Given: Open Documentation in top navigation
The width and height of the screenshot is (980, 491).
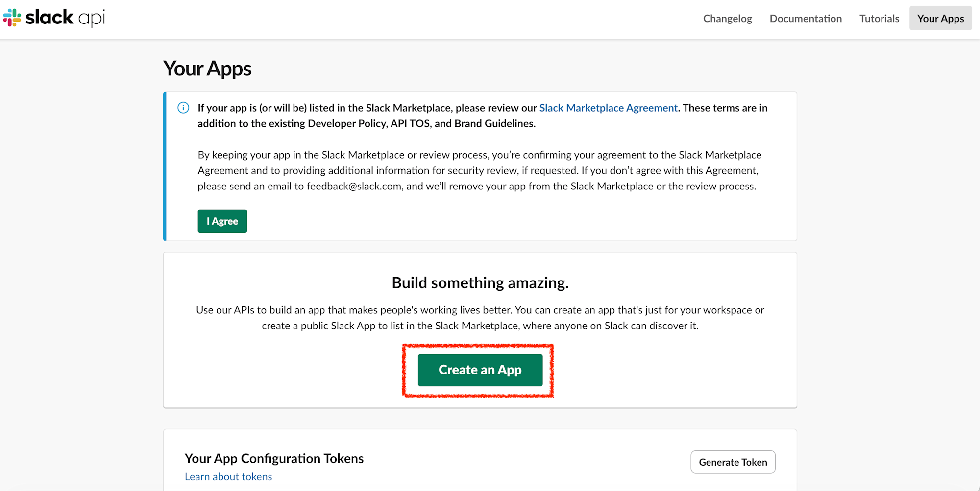Looking at the screenshot, I should pos(806,19).
